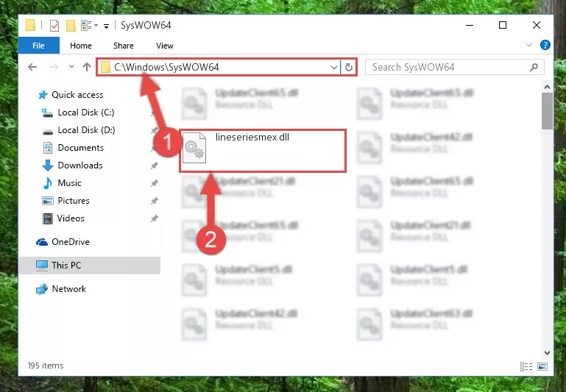Switch to the Large icons view layout
Screen dimensions: 566x392
click(542, 367)
